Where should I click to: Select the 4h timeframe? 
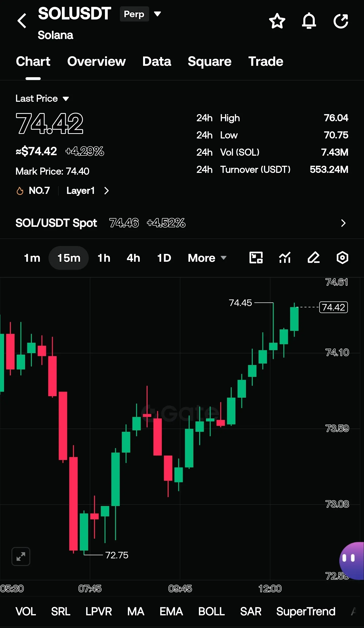133,258
